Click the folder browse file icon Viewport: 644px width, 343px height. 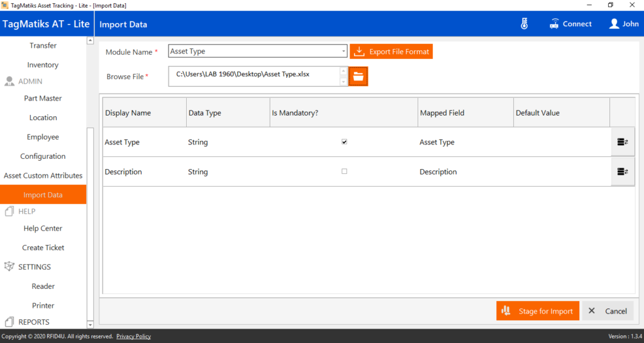(x=358, y=76)
